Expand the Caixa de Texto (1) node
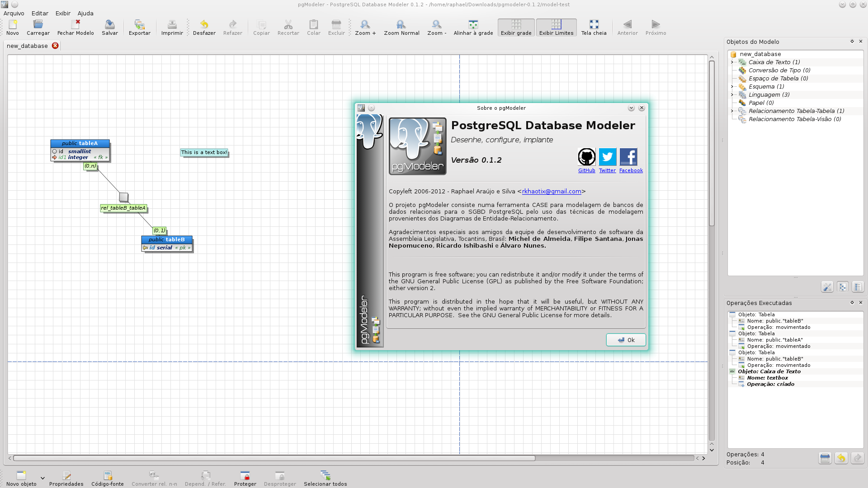 [732, 62]
